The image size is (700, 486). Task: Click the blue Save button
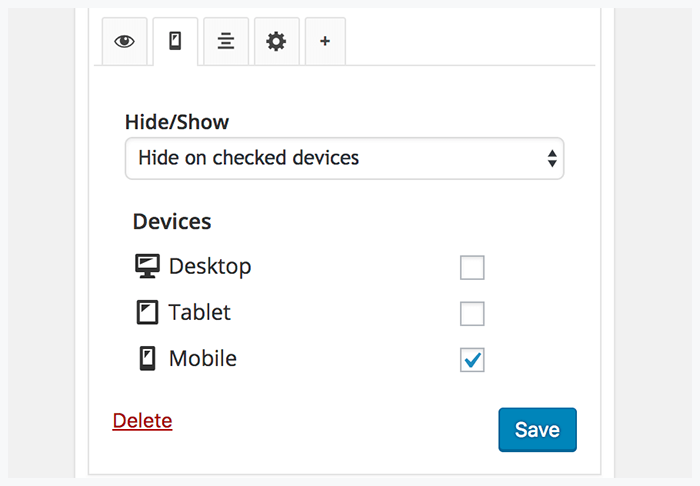(x=538, y=430)
